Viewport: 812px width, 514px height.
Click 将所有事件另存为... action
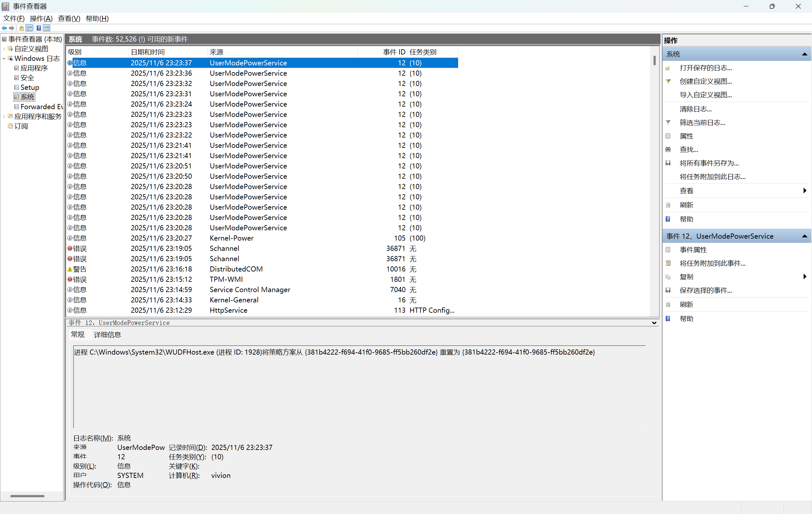click(709, 163)
